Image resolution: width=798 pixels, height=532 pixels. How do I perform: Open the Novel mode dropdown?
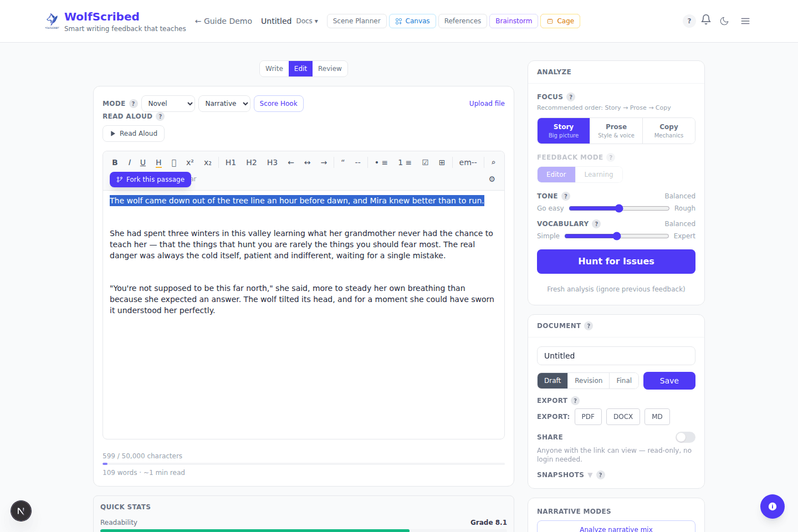pos(168,104)
